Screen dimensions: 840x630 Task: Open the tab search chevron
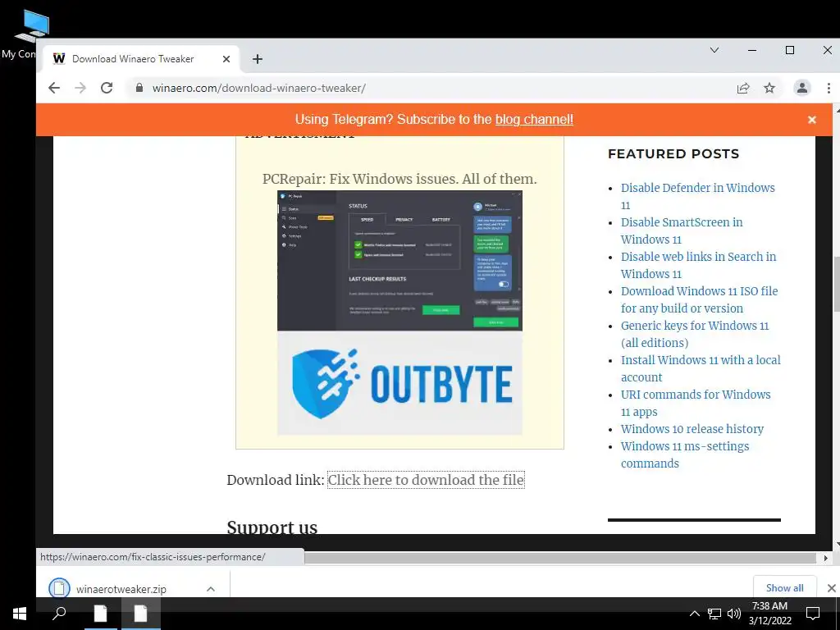click(714, 50)
